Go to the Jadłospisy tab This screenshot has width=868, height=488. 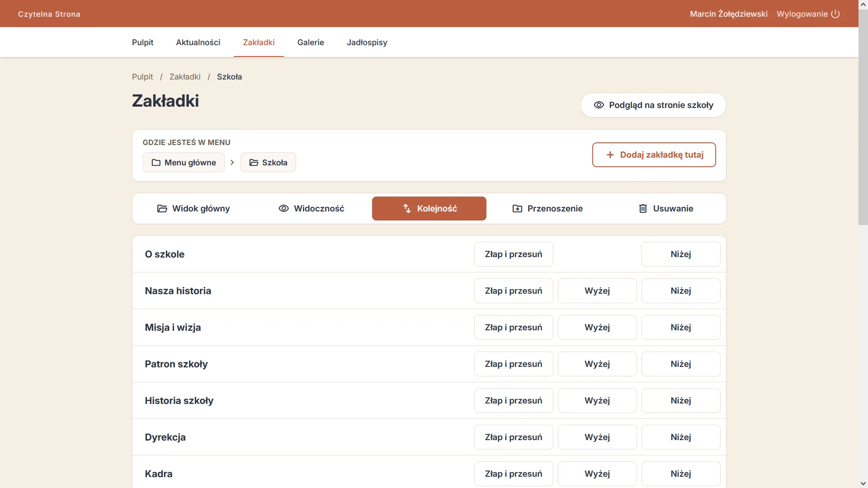pyautogui.click(x=367, y=42)
